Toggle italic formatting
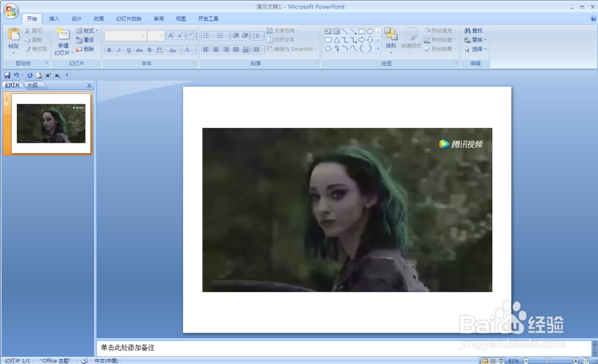This screenshot has height=364, width=598. (x=118, y=50)
